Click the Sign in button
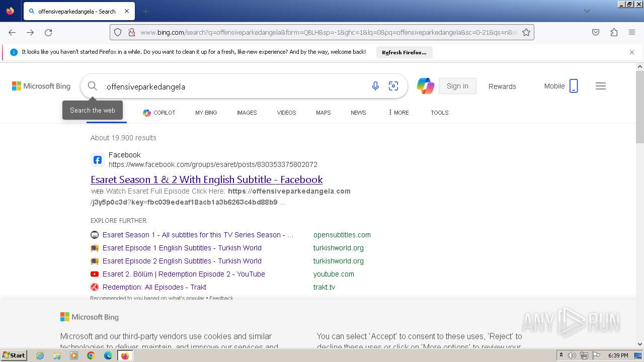This screenshot has height=362, width=644. 457,86
